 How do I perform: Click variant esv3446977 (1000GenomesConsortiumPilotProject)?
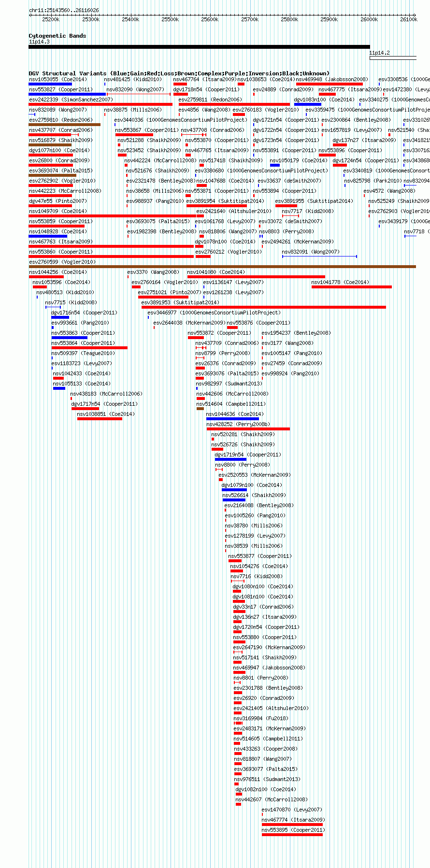click(x=214, y=313)
